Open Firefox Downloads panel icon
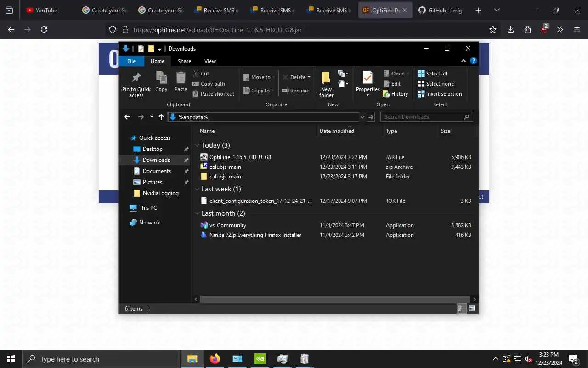 pos(510,29)
